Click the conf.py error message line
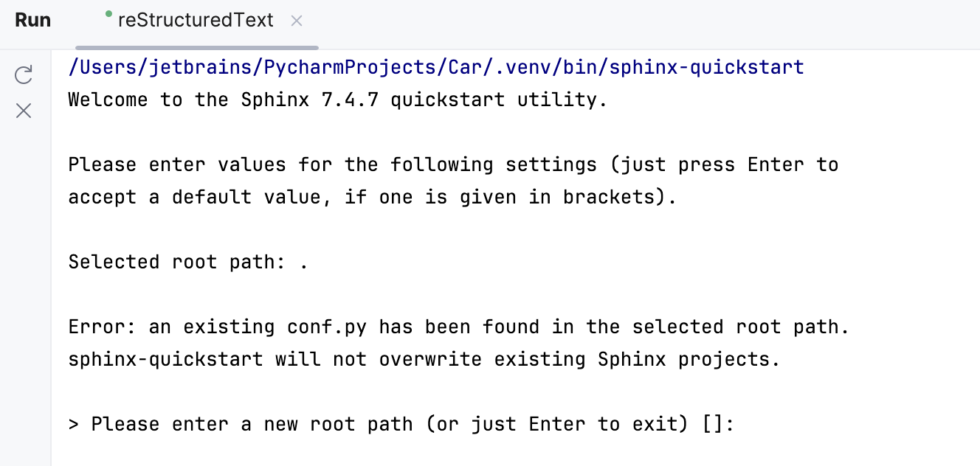 458,327
